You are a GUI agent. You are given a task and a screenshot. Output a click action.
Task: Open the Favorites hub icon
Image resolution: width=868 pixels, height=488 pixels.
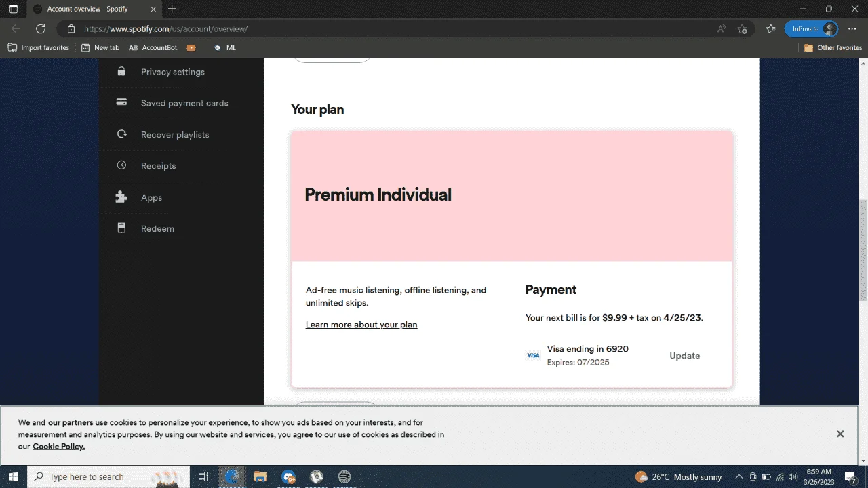(770, 29)
